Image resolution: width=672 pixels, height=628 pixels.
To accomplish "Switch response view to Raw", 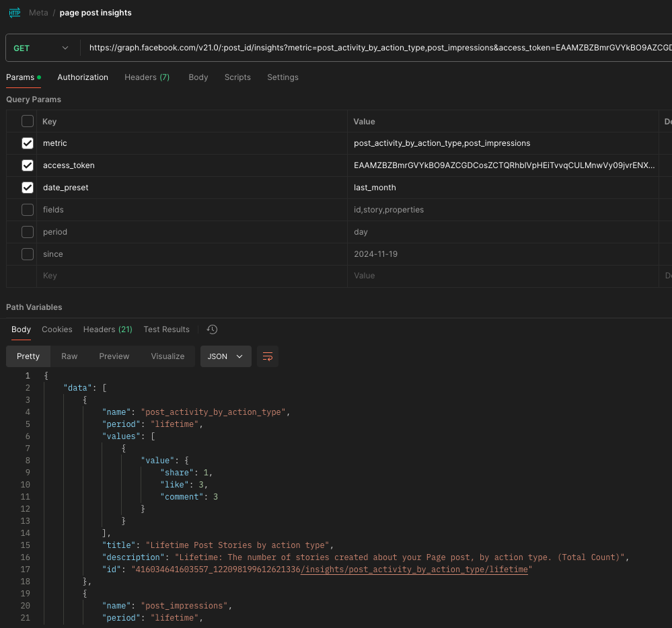I will point(69,356).
